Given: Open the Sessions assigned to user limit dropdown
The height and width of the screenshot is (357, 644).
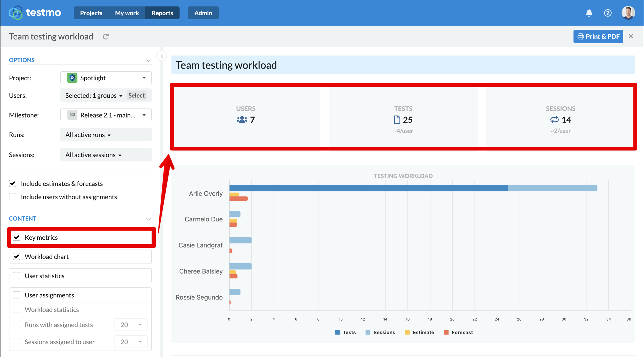Looking at the screenshot, I should coord(131,342).
